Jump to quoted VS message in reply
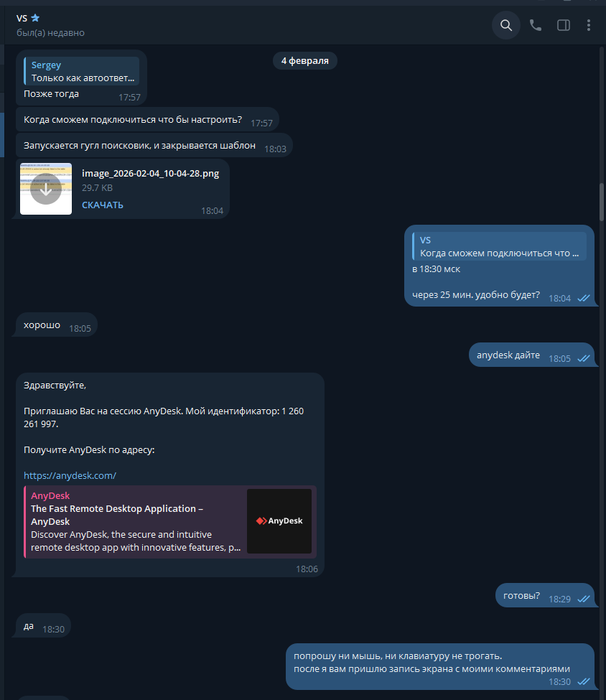The width and height of the screenshot is (606, 700). (x=499, y=246)
